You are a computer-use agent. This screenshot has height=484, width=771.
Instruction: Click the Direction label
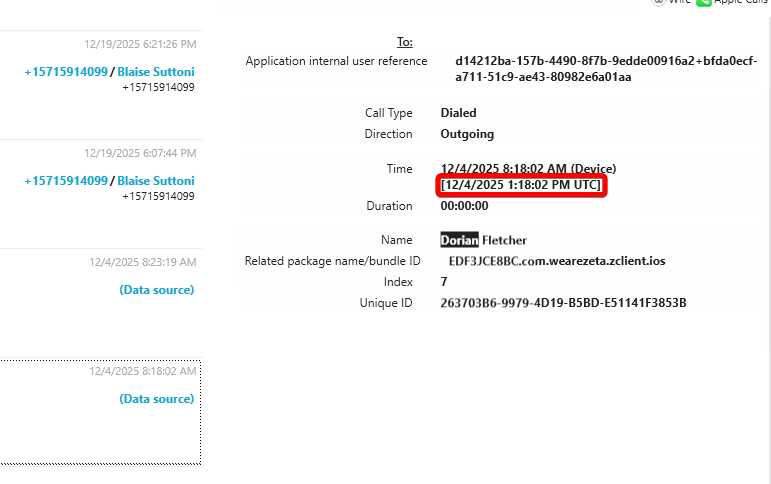pos(388,134)
